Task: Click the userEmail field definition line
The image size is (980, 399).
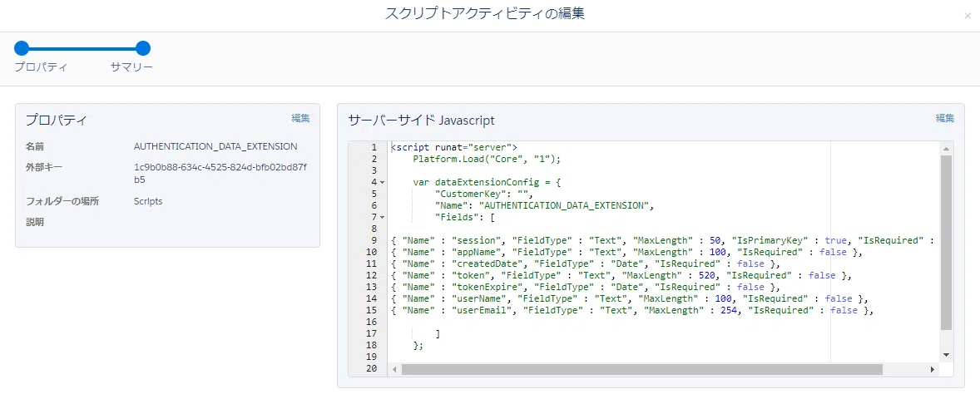Action: coord(632,310)
